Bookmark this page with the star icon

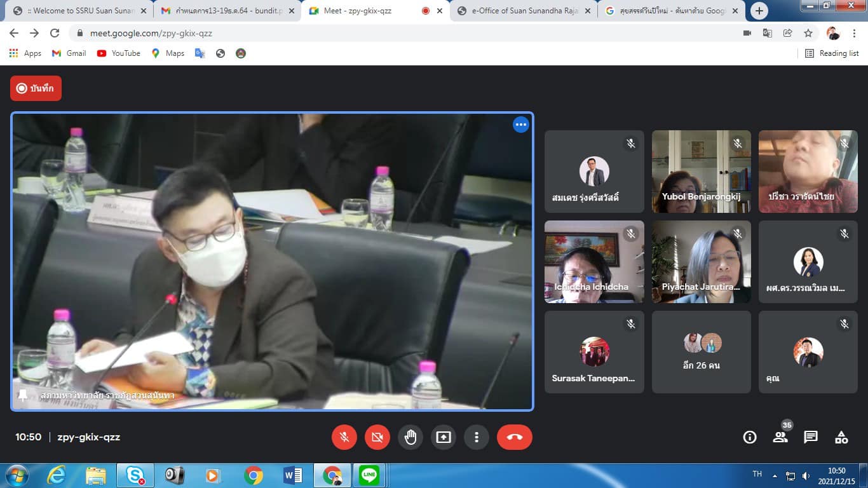click(x=808, y=33)
